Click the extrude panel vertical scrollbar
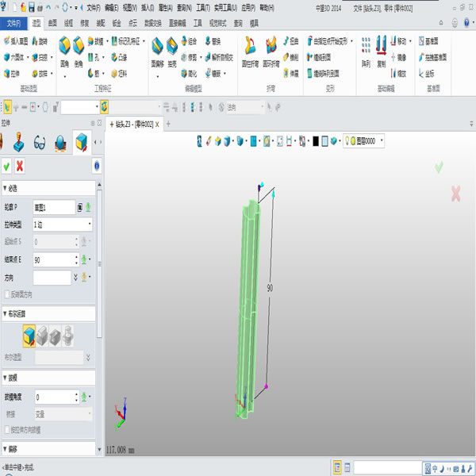Viewport: 476px width, 476px height. point(99,263)
